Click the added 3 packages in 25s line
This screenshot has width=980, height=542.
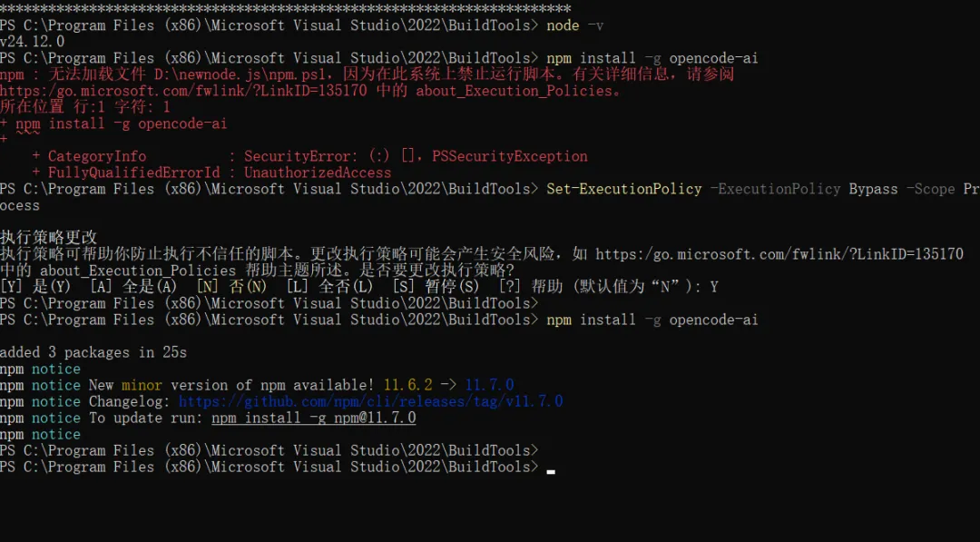[x=93, y=352]
